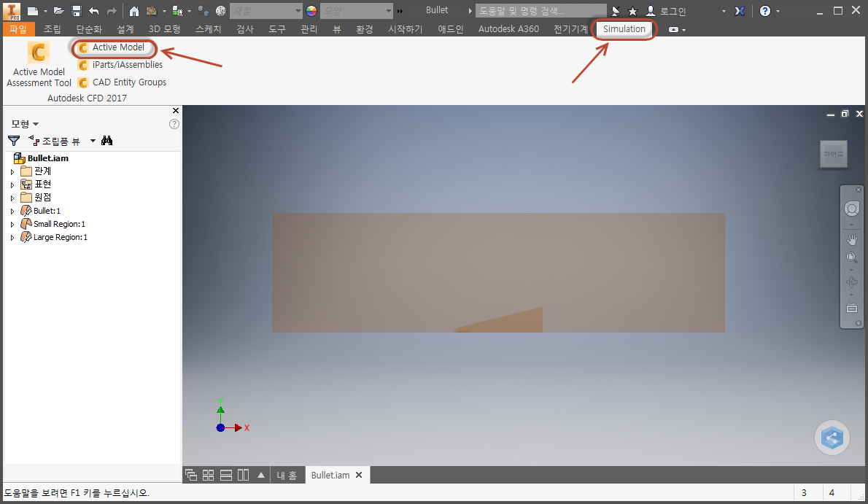Click the color wheel appearance icon
The image size is (868, 504).
tap(311, 10)
